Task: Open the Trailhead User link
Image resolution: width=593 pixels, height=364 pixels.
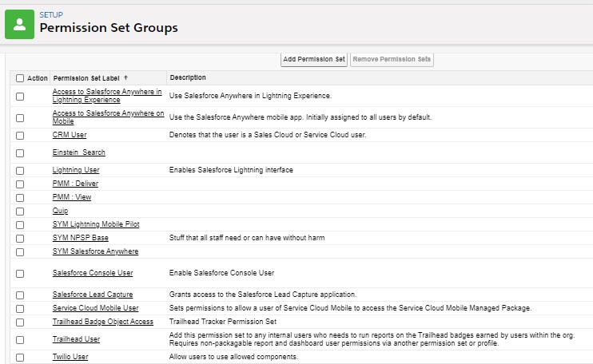Action: click(77, 338)
